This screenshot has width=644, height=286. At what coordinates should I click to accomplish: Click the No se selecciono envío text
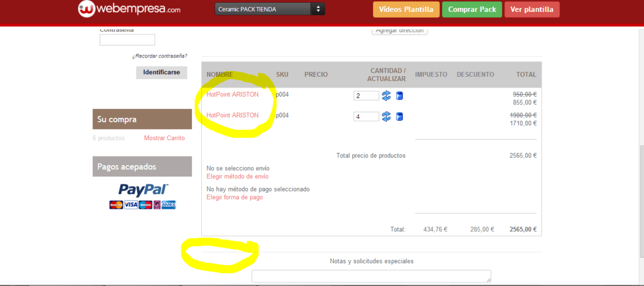click(238, 168)
